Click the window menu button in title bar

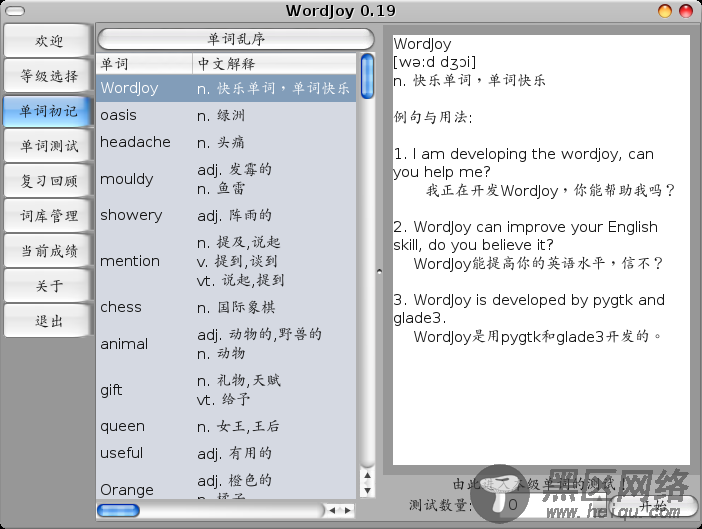[x=15, y=11]
